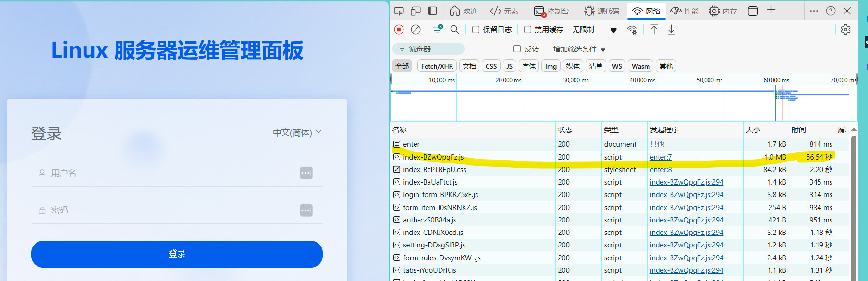Filter by Wasm requests
The image size is (868, 281).
[640, 66]
